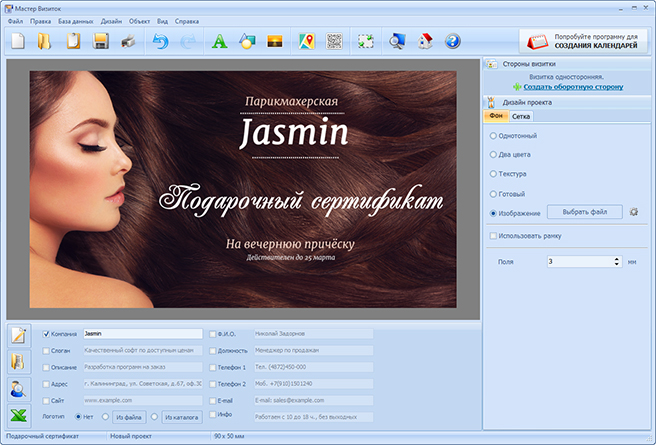This screenshot has height=445, width=656.
Task: Open calendar creation program banner
Action: tap(583, 41)
